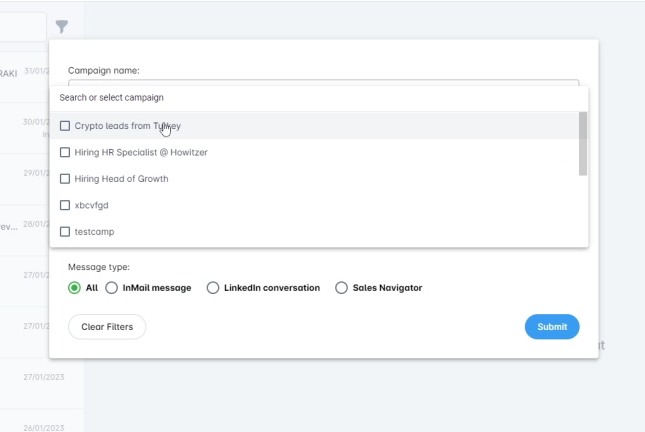Choose the Sales Navigator radio option
The height and width of the screenshot is (432, 645).
[341, 288]
